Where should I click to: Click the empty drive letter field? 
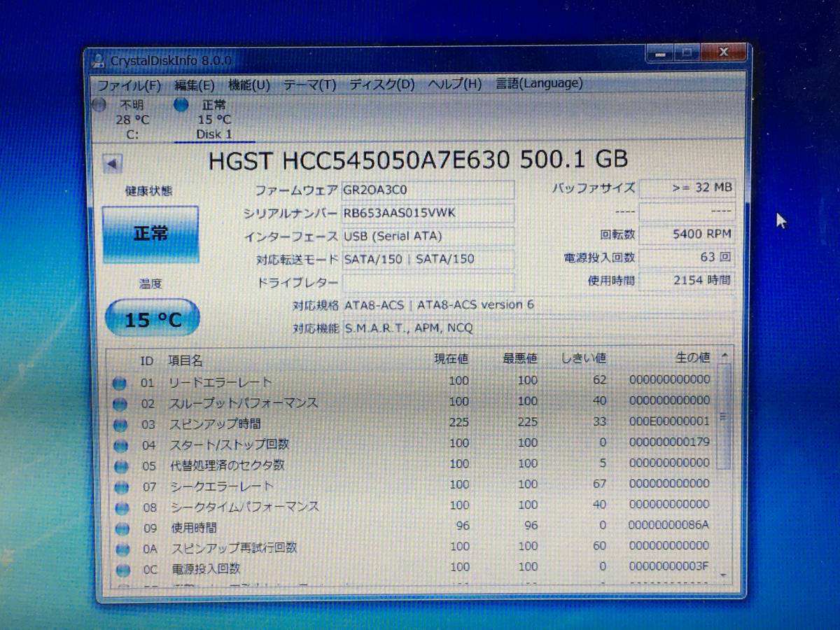coord(428,283)
